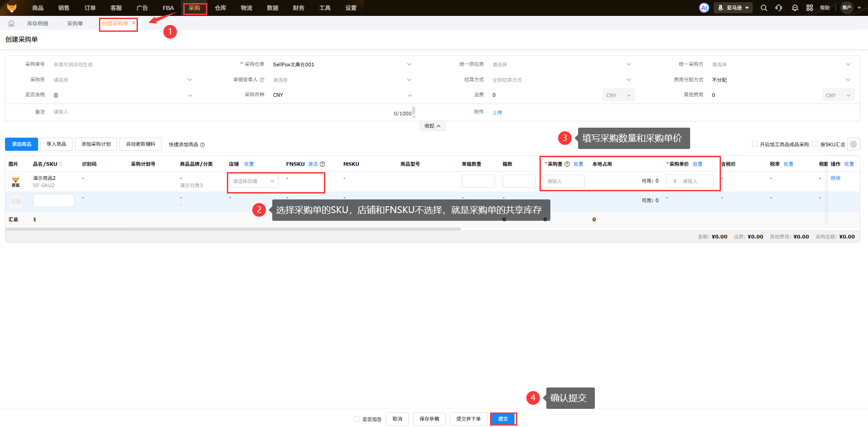Open customer support headset icon
The image size is (868, 427).
(779, 8)
